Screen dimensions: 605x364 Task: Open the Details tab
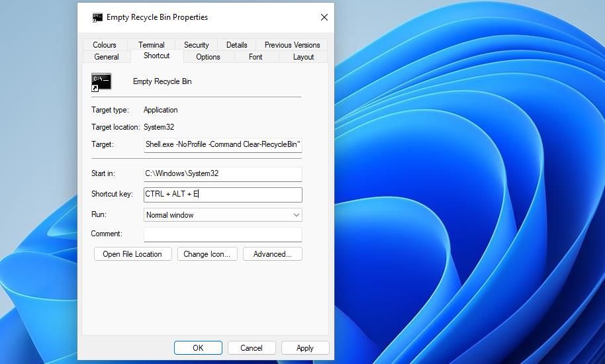coord(236,45)
